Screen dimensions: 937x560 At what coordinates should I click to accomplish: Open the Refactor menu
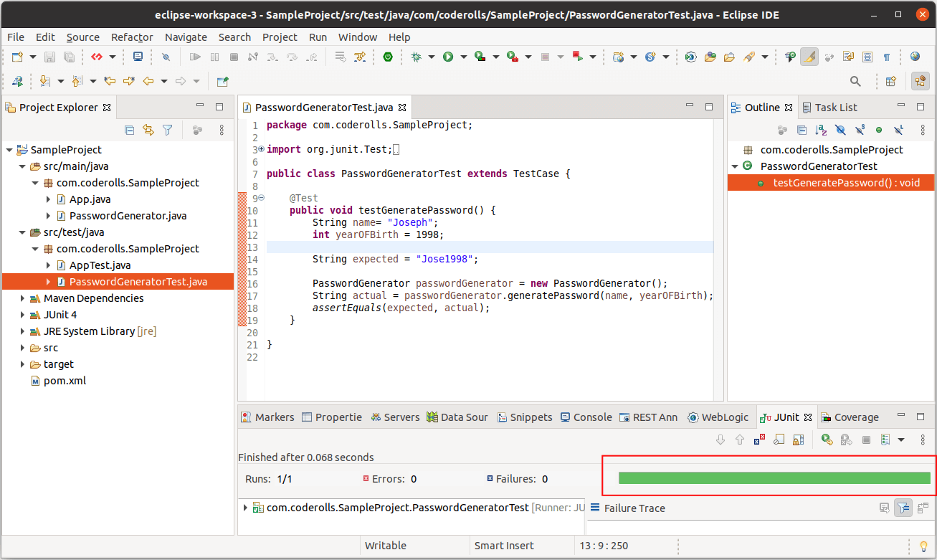(132, 37)
